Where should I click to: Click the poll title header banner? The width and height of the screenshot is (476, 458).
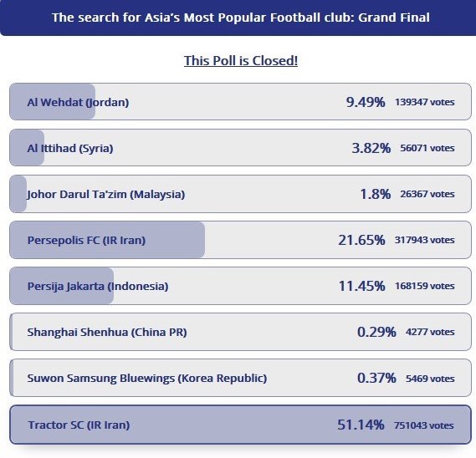(x=238, y=18)
